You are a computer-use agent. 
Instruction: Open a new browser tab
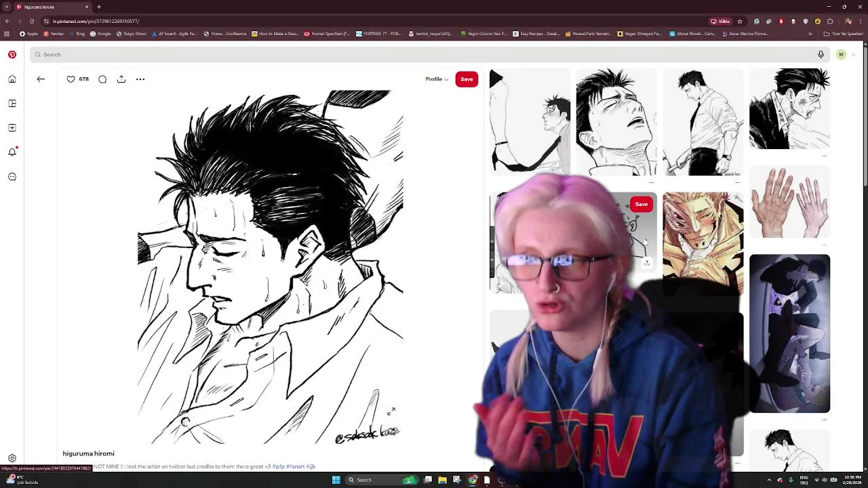pos(99,7)
